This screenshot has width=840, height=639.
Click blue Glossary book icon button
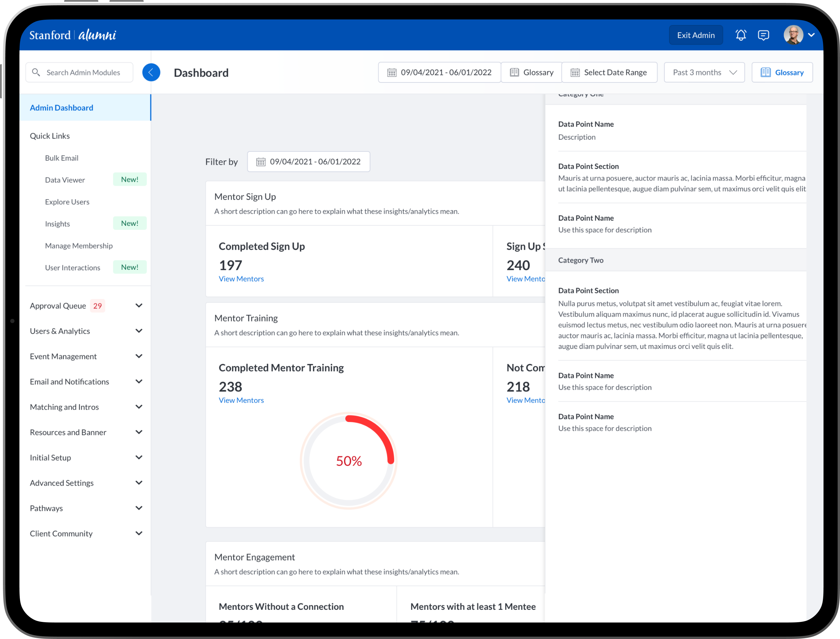(x=782, y=72)
